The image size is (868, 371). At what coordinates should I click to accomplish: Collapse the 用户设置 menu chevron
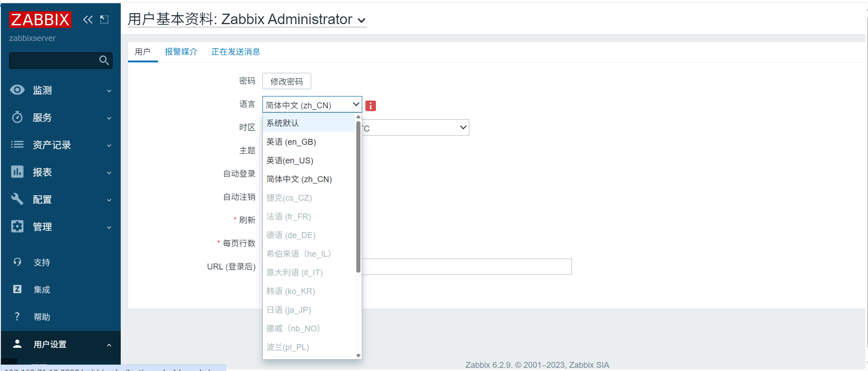109,345
